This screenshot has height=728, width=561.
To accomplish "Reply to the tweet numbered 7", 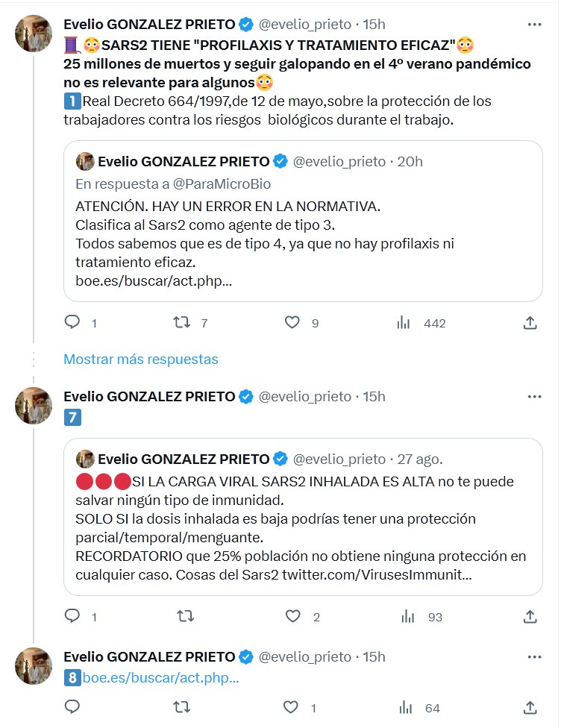I will (72, 616).
